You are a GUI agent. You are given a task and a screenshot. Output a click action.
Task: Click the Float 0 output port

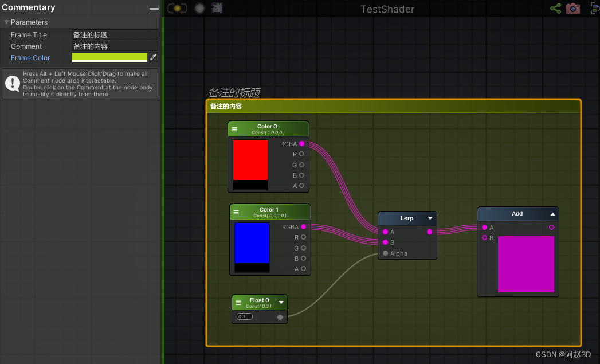[x=280, y=317]
